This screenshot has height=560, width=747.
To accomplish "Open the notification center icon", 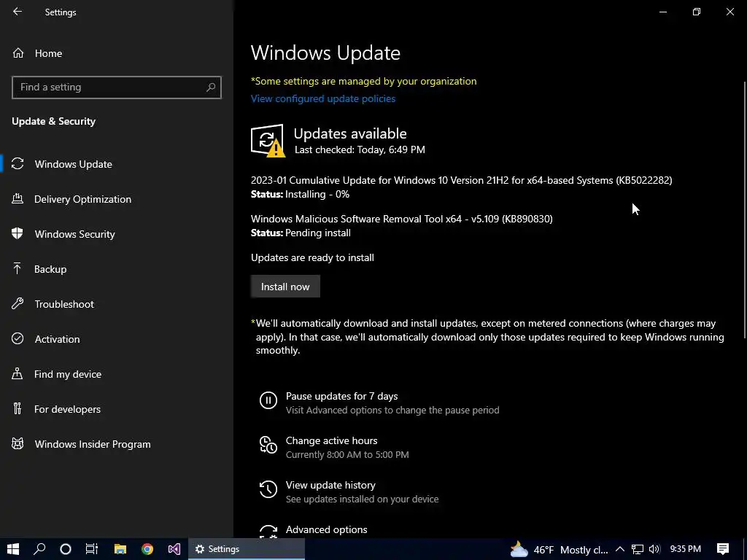I will 723,549.
